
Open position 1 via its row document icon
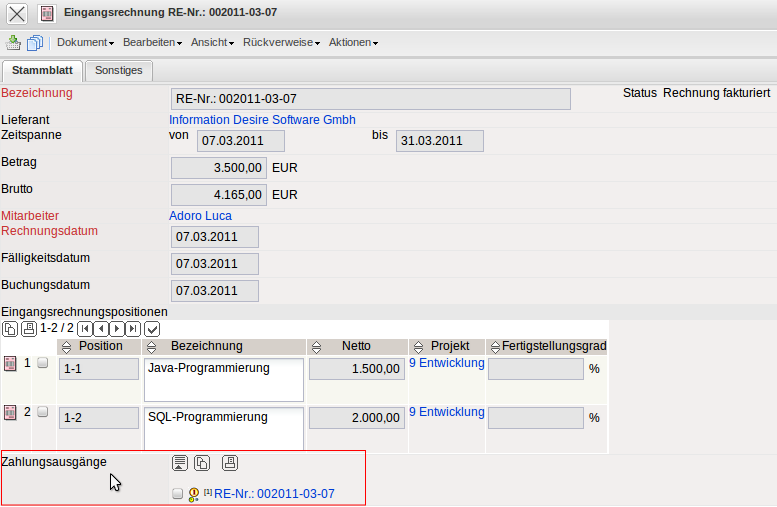pyautogui.click(x=10, y=364)
